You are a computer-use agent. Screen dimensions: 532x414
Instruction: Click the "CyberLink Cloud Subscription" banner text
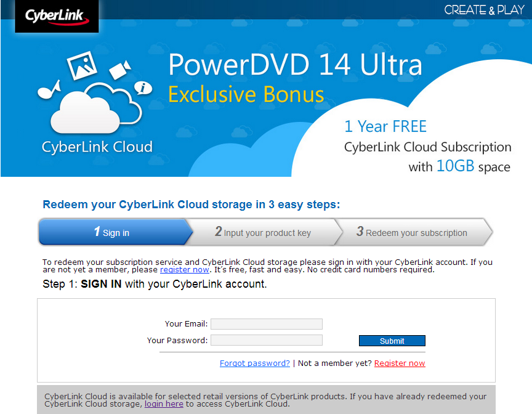point(427,147)
